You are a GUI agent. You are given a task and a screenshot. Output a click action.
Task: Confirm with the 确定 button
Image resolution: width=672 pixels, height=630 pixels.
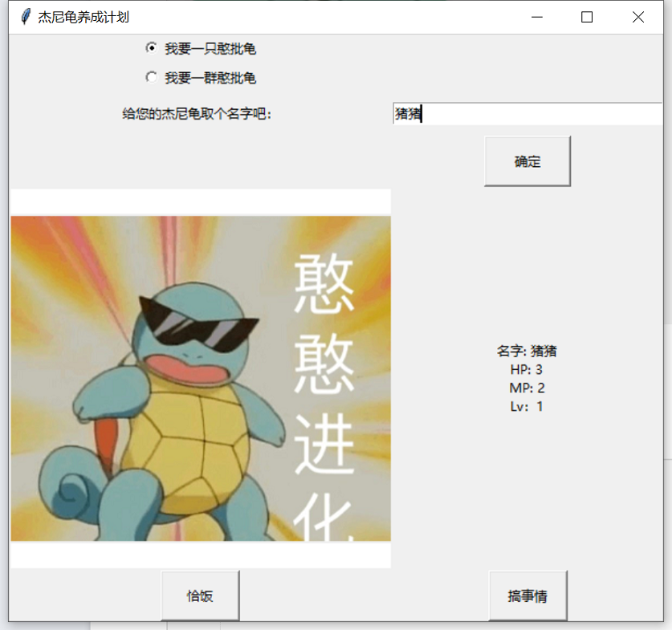point(527,161)
